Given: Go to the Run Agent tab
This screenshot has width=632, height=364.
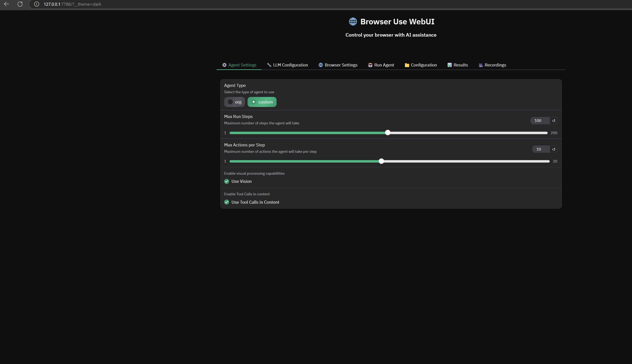Looking at the screenshot, I should click(381, 65).
